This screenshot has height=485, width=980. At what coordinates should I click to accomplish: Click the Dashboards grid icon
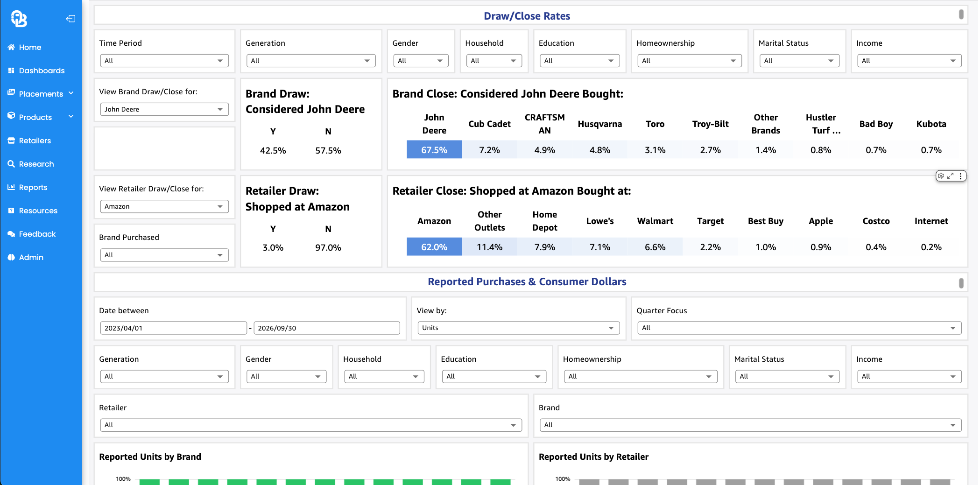coord(11,70)
